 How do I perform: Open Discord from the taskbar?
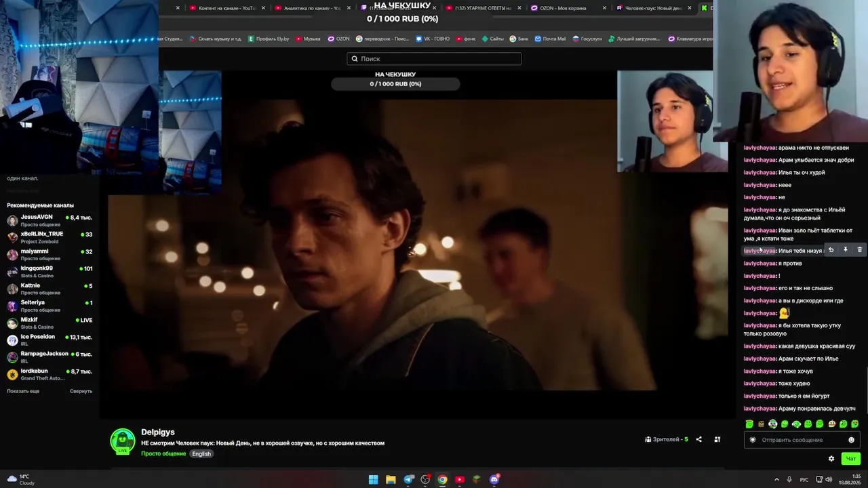coord(494,480)
